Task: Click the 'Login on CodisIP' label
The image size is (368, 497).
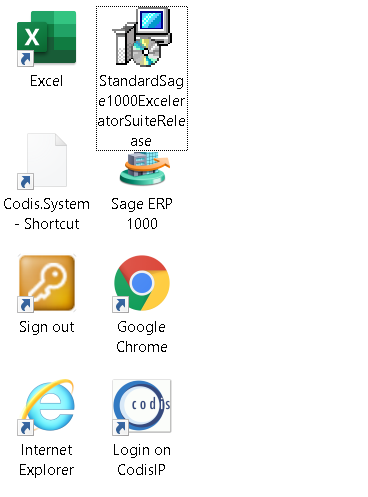Action: (x=142, y=460)
